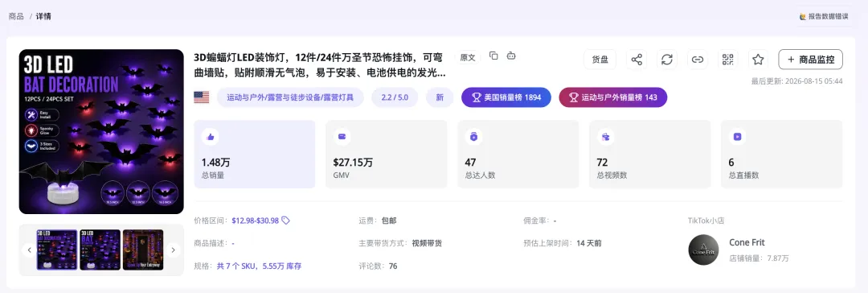This screenshot has height=293, width=868.
Task: Favorite product with star icon
Action: (x=759, y=60)
